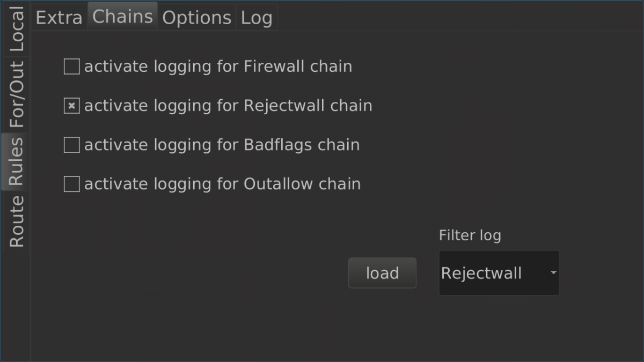This screenshot has height=362, width=644.
Task: Select the Rules side tab
Action: (17, 161)
